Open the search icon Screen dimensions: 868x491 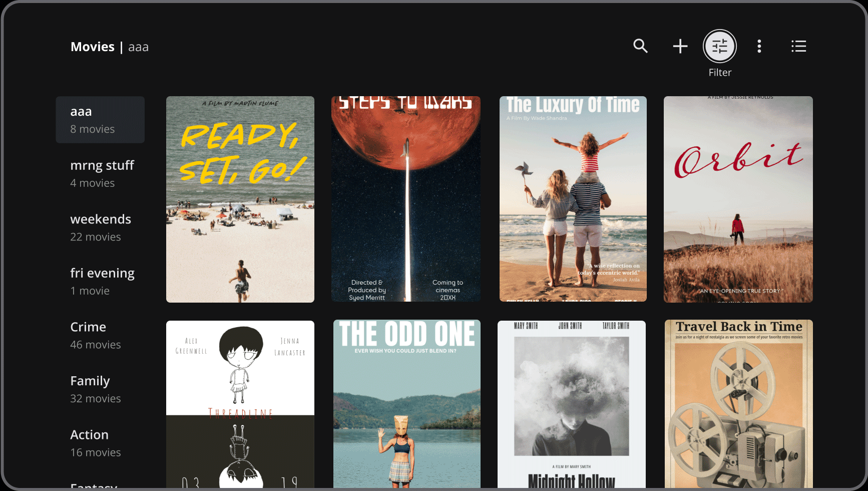pos(640,46)
